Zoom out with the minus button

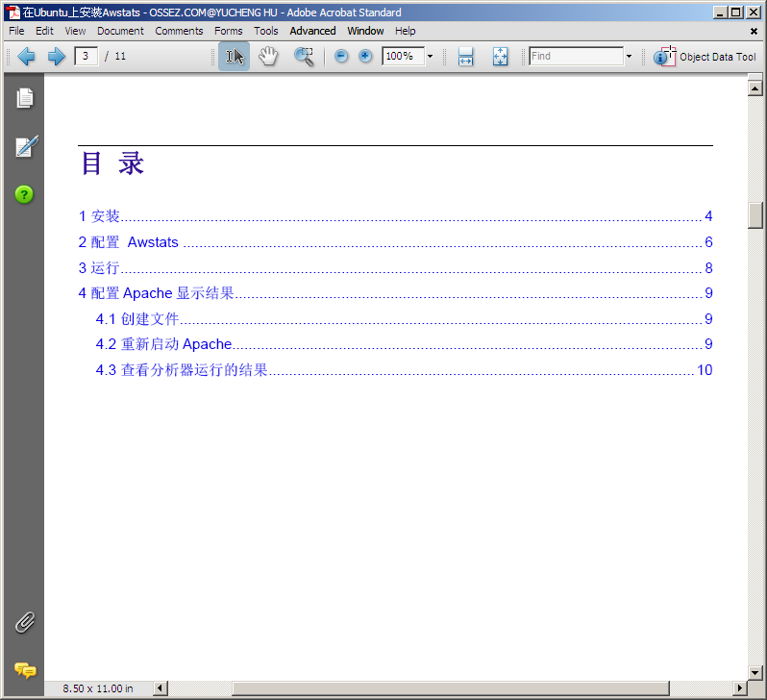(x=341, y=57)
